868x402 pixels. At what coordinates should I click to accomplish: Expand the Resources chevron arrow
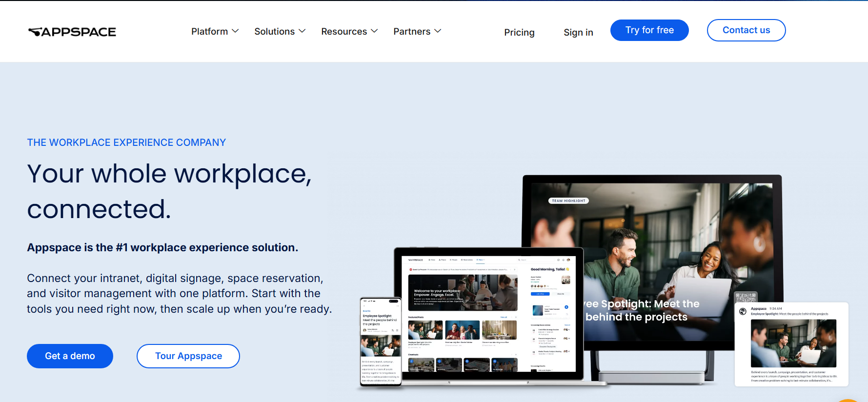374,31
